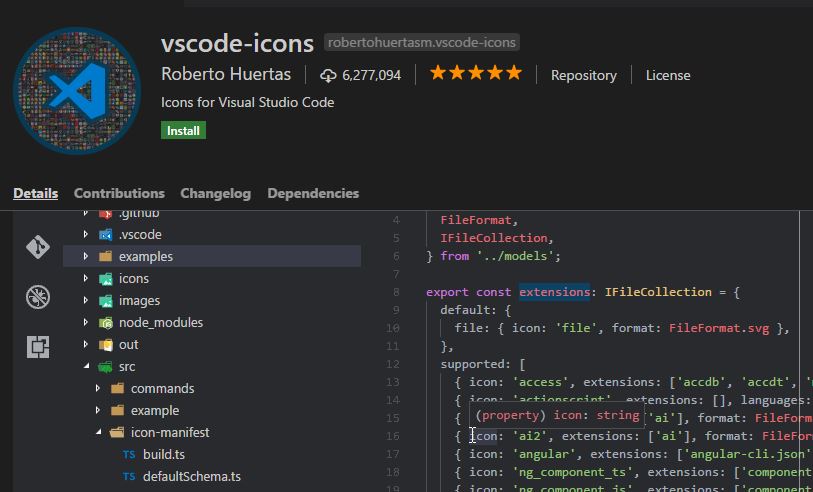This screenshot has height=492, width=813.
Task: Open the License link
Action: pyautogui.click(x=667, y=75)
